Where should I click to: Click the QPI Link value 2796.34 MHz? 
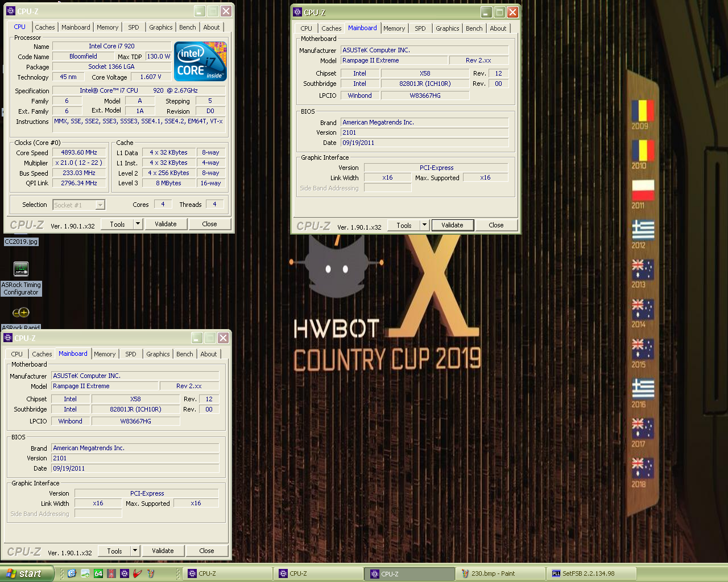tap(79, 183)
